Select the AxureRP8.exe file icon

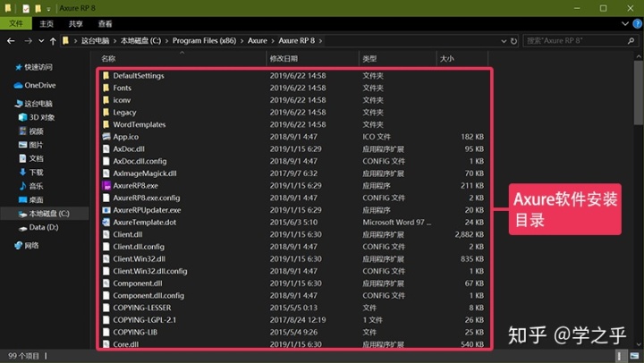[106, 185]
